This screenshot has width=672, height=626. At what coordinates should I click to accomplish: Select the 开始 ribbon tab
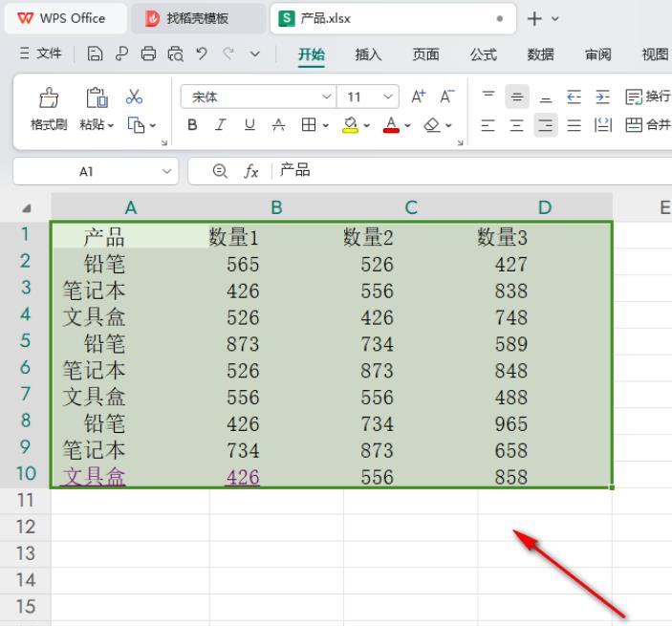pos(312,54)
